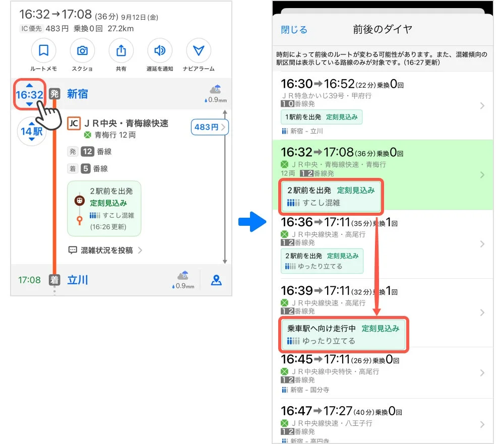Tap the 共有 share icon
The width and height of the screenshot is (504, 444).
121,51
